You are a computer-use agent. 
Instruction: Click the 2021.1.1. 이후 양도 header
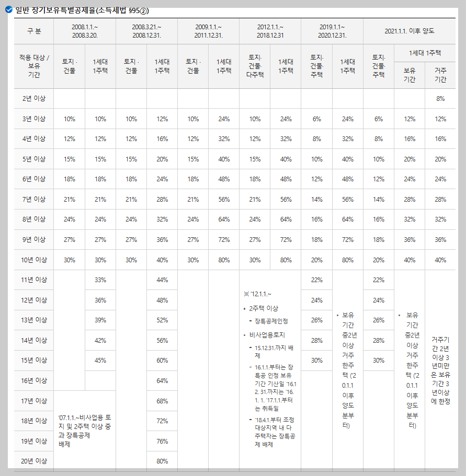click(408, 31)
